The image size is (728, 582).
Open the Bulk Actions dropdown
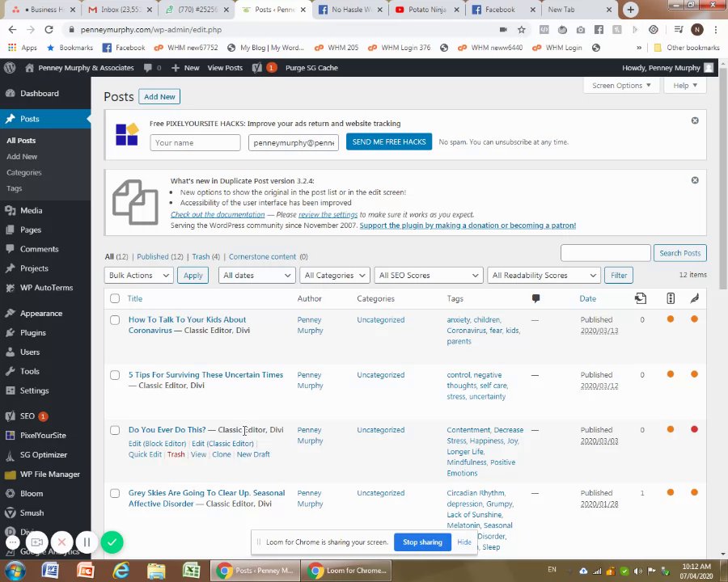pyautogui.click(x=139, y=275)
